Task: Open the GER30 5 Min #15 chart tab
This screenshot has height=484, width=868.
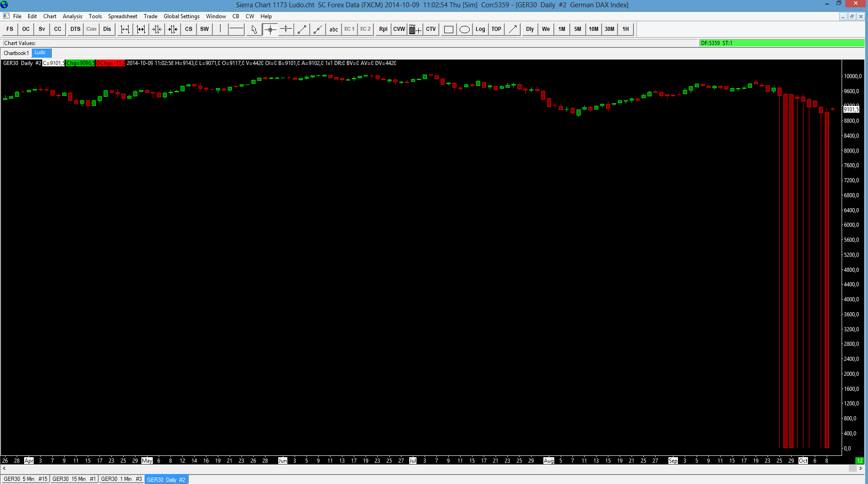Action: click(25, 479)
